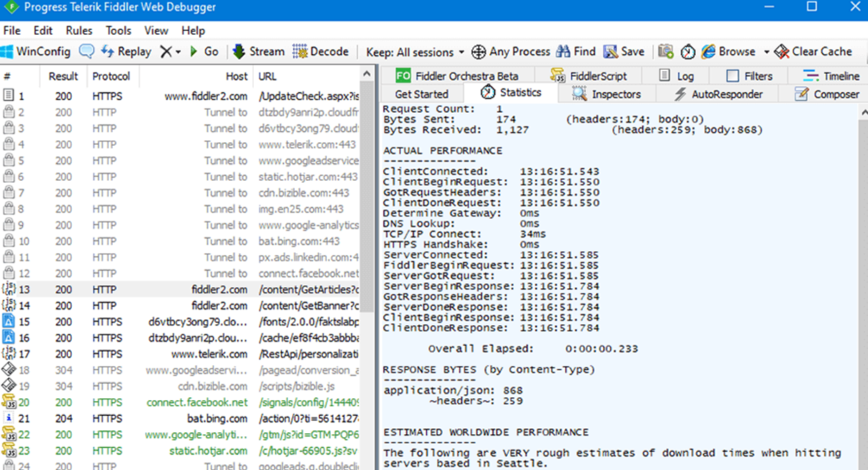The height and width of the screenshot is (470, 868).
Task: Click Clear Cache button
Action: coord(814,52)
